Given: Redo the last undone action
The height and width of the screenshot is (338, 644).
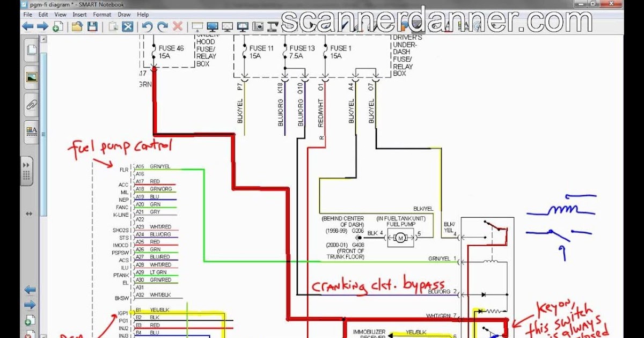Looking at the screenshot, I should click(163, 26).
